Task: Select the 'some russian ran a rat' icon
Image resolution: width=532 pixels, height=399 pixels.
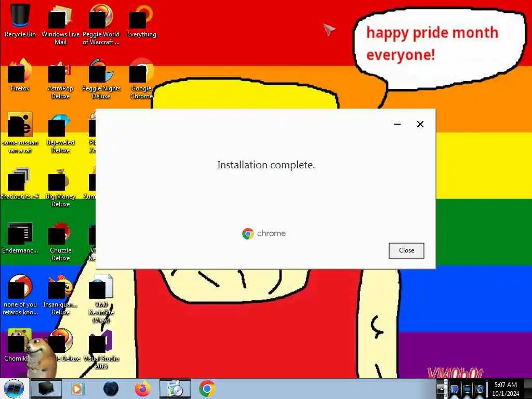Action: [20, 133]
